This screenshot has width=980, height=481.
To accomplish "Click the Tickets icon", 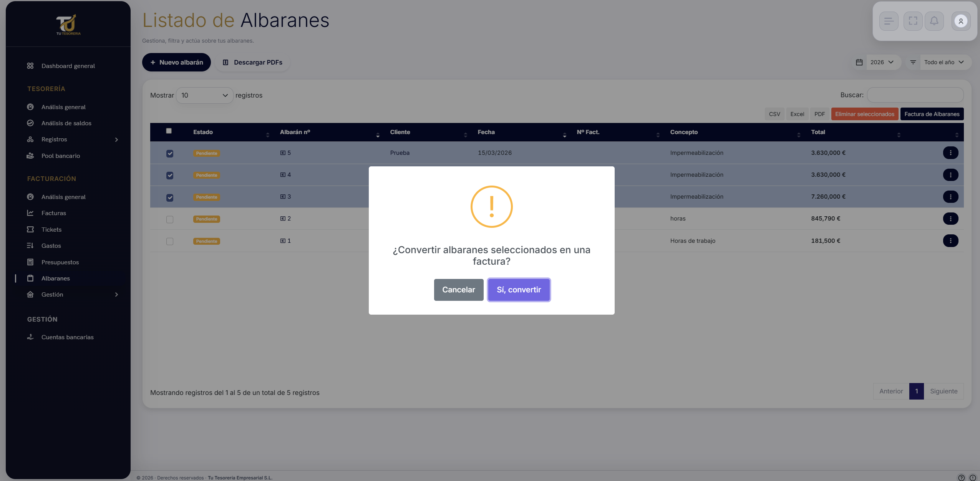I will pyautogui.click(x=30, y=229).
